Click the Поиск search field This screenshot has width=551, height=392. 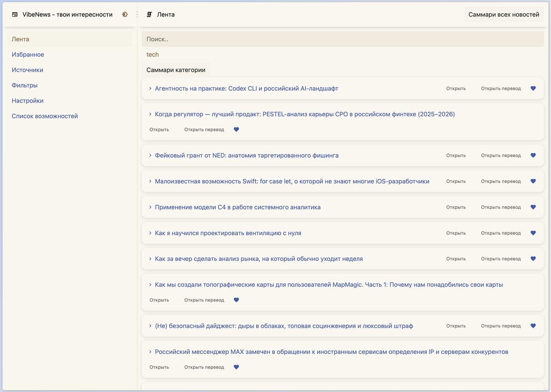342,39
